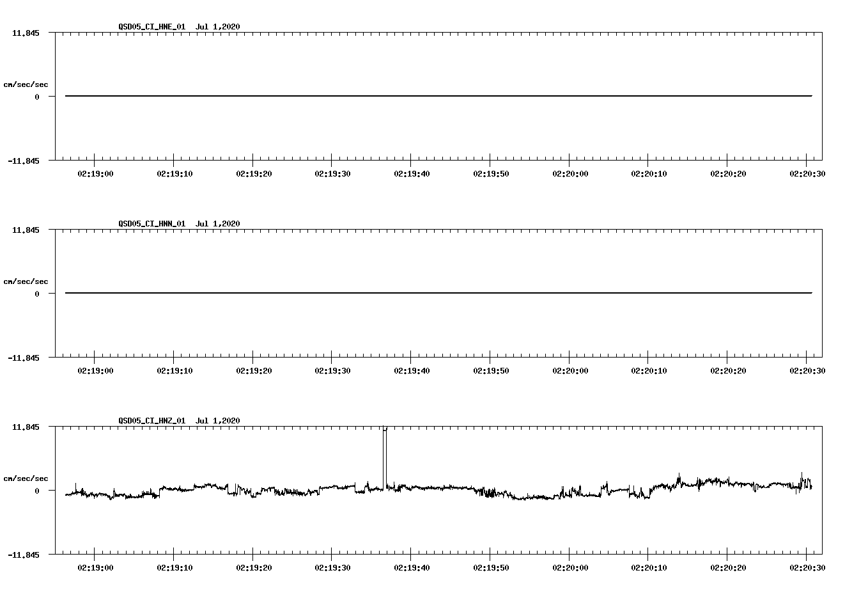The image size is (868, 591).
Task: Click the 02:19:10 time label under HNE plot
Action: tap(174, 173)
